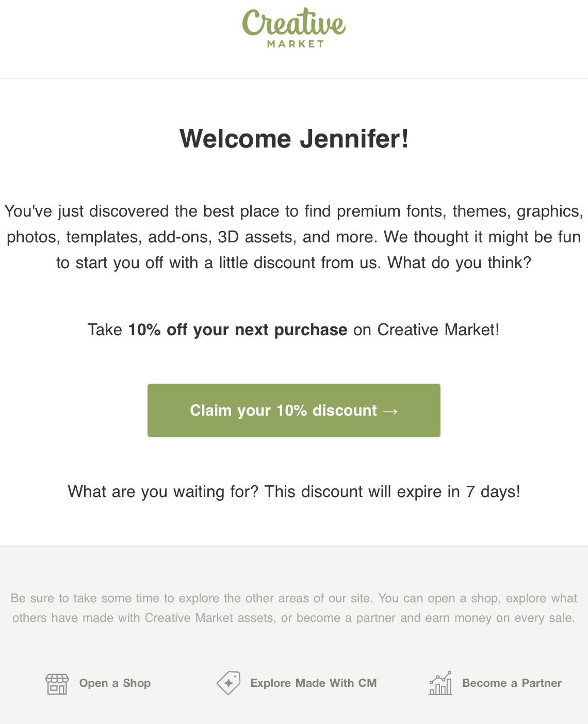Click the intro paragraph about premium fonts

point(293,237)
